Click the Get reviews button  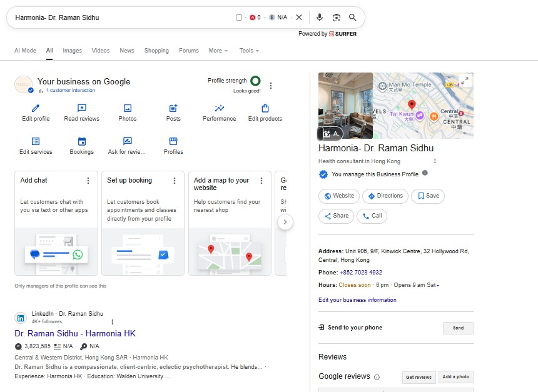coord(419,377)
